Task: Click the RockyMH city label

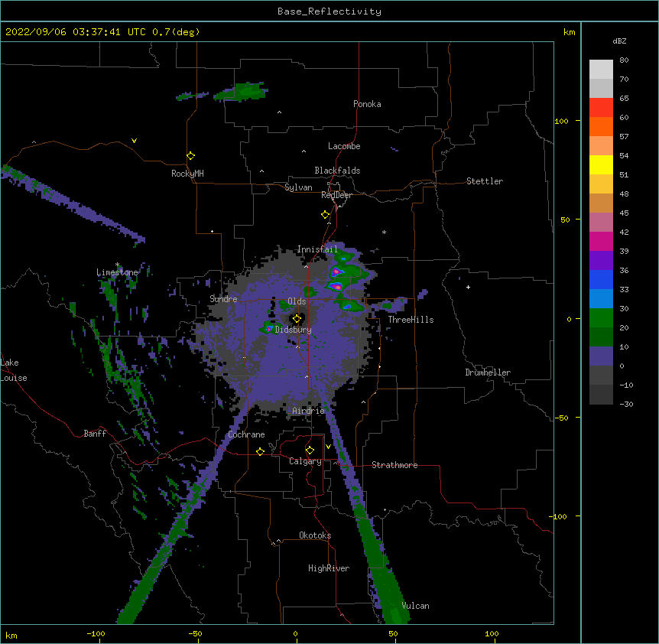Action: click(187, 174)
